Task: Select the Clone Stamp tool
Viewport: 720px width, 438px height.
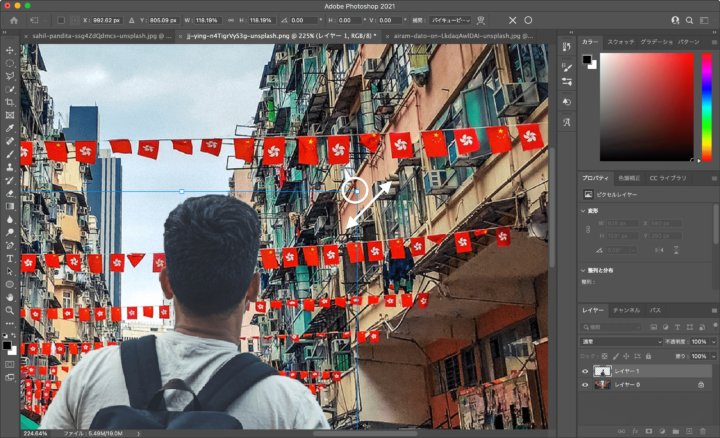Action: [x=10, y=168]
